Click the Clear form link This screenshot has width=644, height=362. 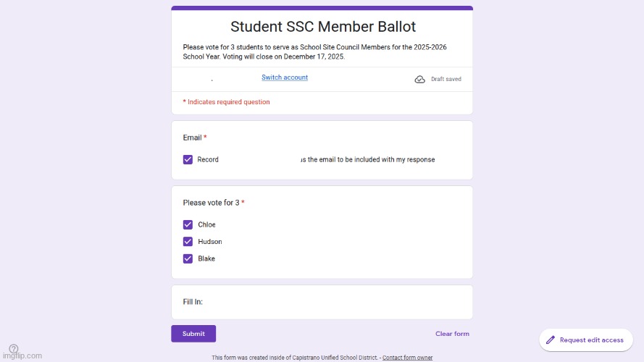452,334
